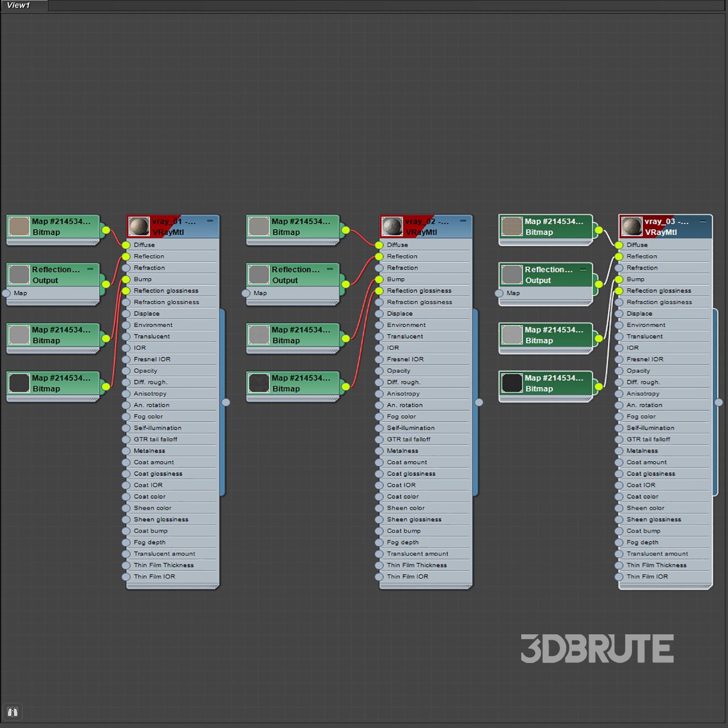This screenshot has height=728, width=728.
Task: Select the Thin Film IOR slot in vray_01
Action: coord(154,577)
